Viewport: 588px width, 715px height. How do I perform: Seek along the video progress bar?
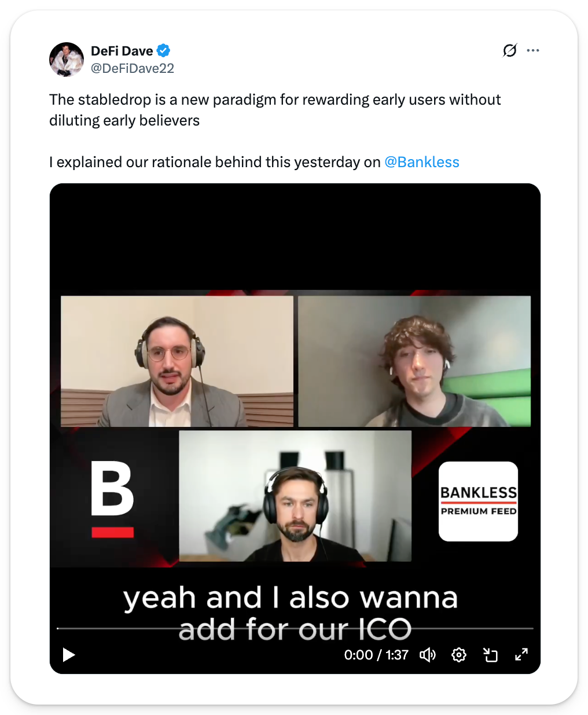[x=295, y=628]
